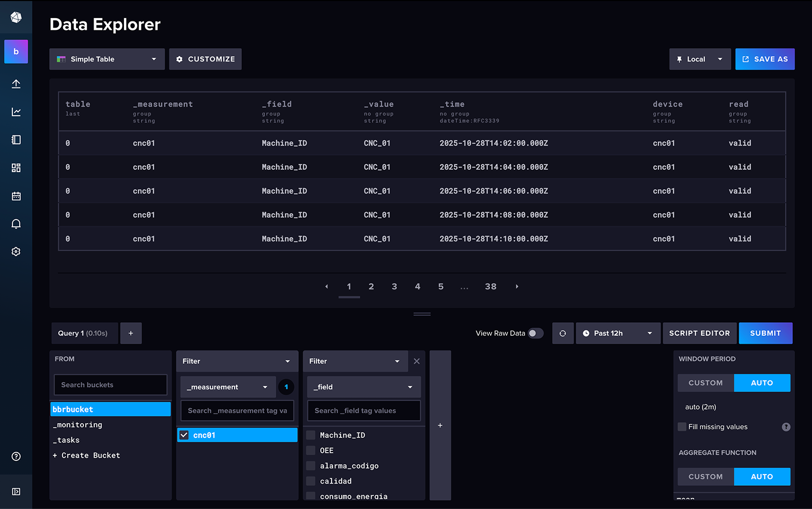Open the Simple Table visualization dropdown
Image resolution: width=812 pixels, height=509 pixels.
(x=107, y=59)
